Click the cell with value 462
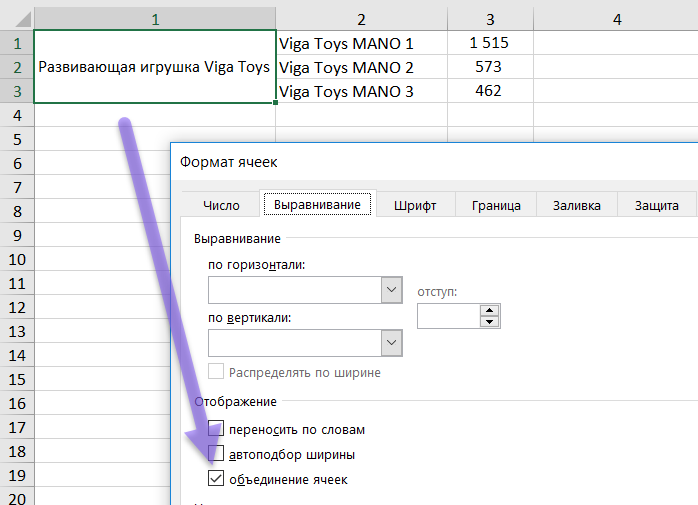The width and height of the screenshot is (698, 505). [489, 91]
